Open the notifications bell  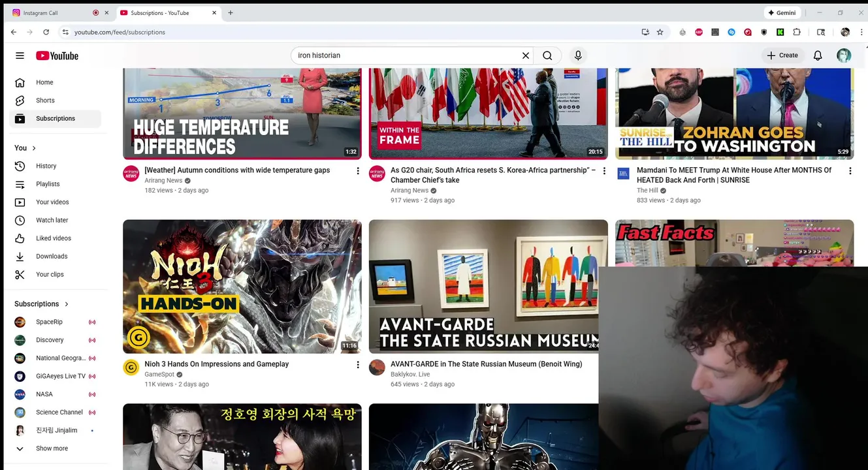point(818,55)
